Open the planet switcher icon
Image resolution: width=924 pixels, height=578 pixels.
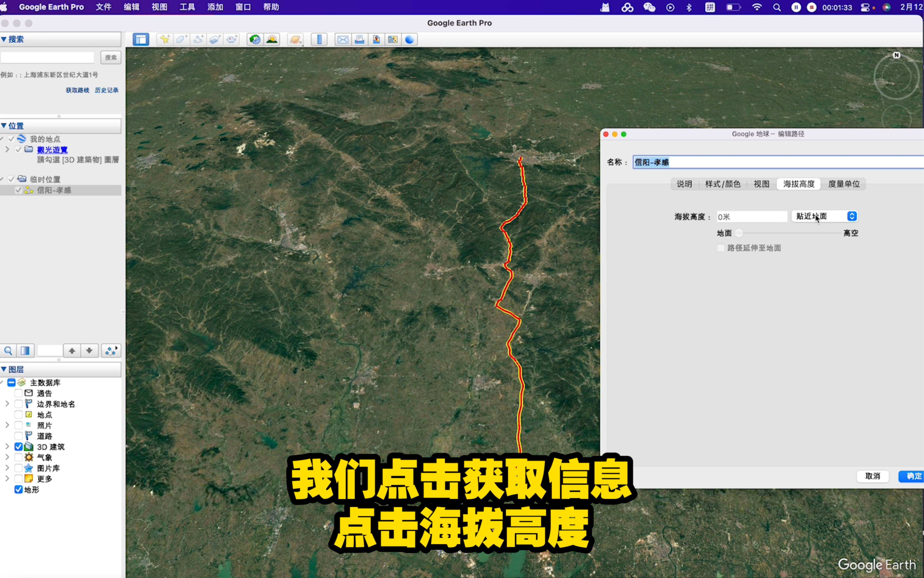[x=296, y=39]
